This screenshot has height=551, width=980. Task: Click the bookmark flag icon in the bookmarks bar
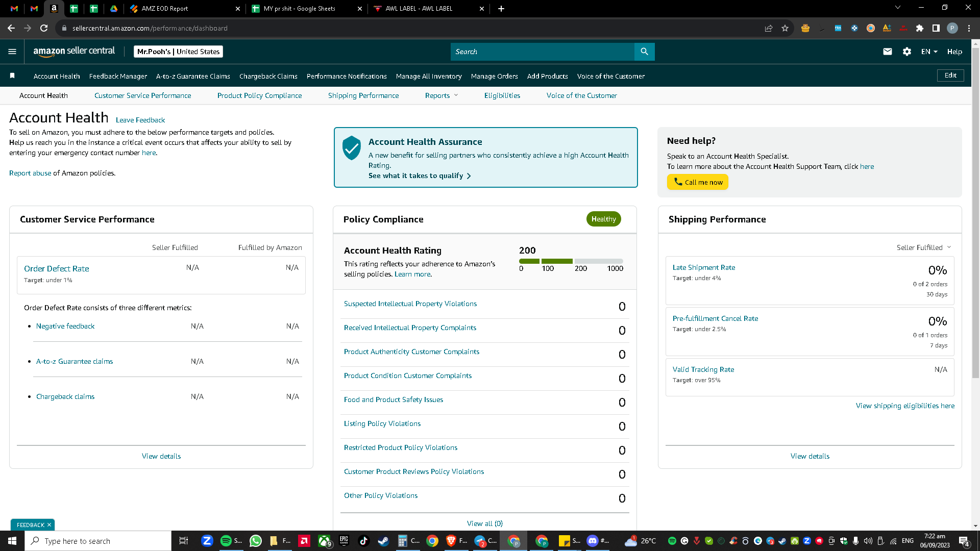tap(12, 76)
